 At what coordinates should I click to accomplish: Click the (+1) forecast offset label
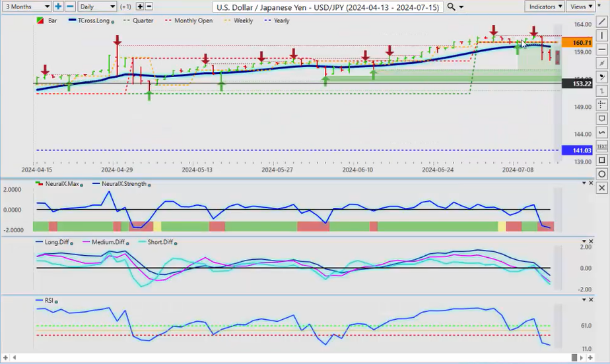point(125,7)
